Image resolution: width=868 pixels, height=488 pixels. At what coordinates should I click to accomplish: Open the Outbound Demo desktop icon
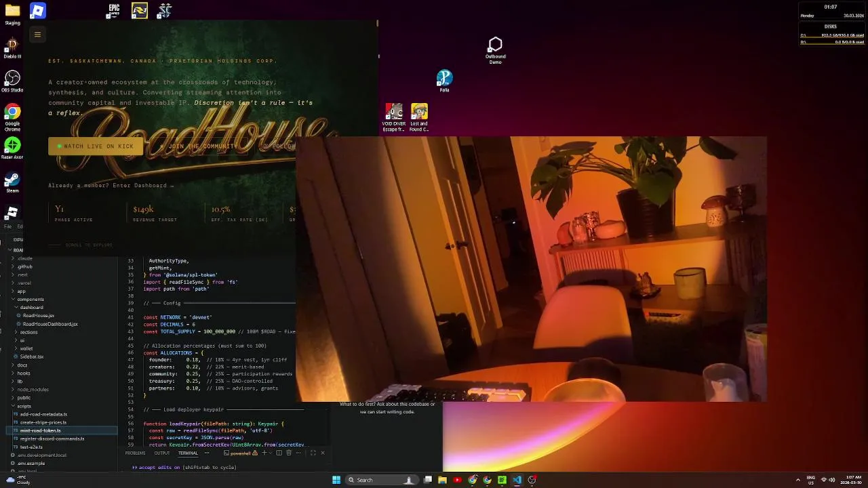tap(495, 50)
